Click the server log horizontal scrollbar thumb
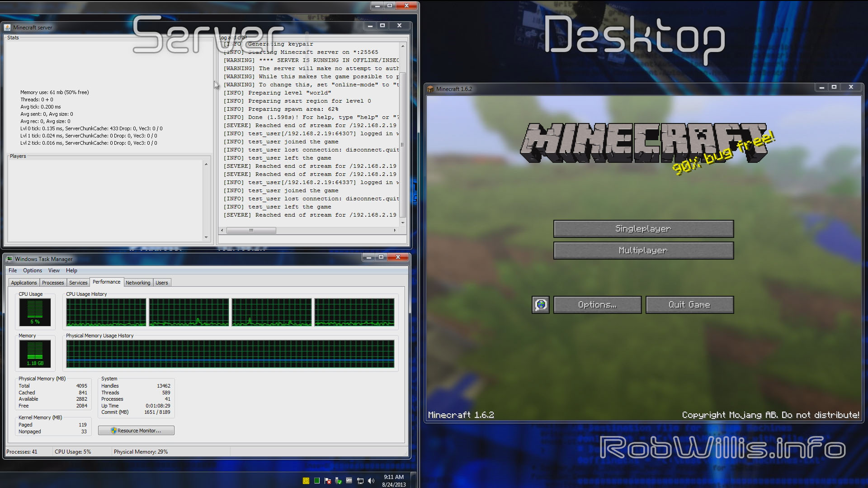This screenshot has height=488, width=868. click(251, 230)
